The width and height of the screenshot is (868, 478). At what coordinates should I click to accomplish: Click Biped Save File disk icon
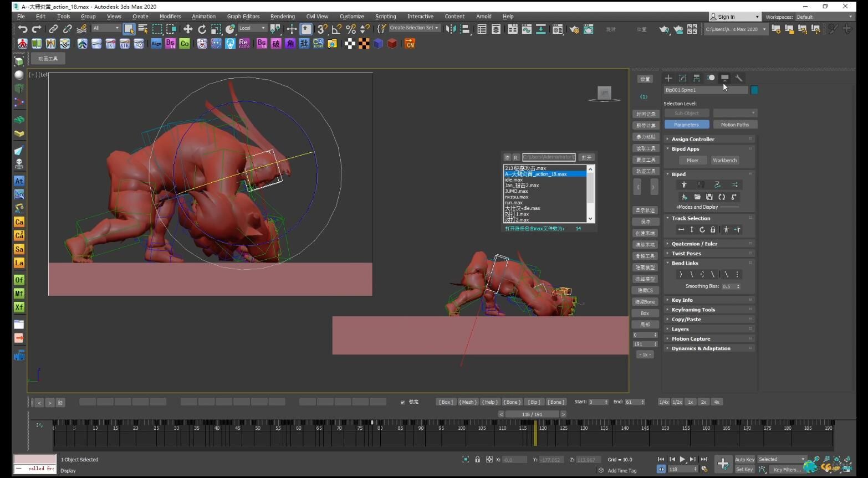point(709,197)
